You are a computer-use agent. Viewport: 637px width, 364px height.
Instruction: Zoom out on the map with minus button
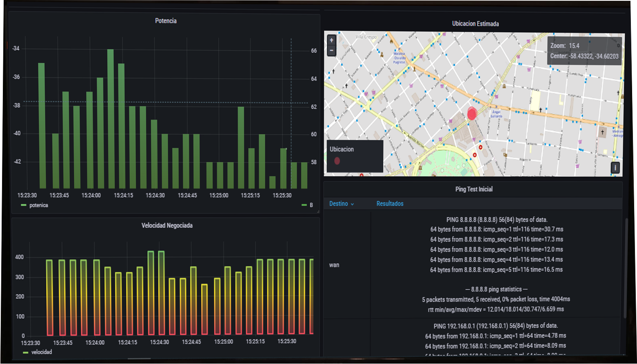point(331,51)
